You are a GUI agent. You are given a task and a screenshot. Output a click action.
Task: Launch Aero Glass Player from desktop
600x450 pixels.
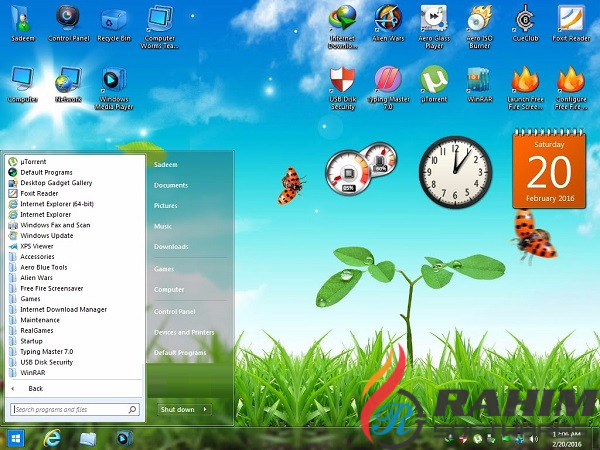click(433, 21)
